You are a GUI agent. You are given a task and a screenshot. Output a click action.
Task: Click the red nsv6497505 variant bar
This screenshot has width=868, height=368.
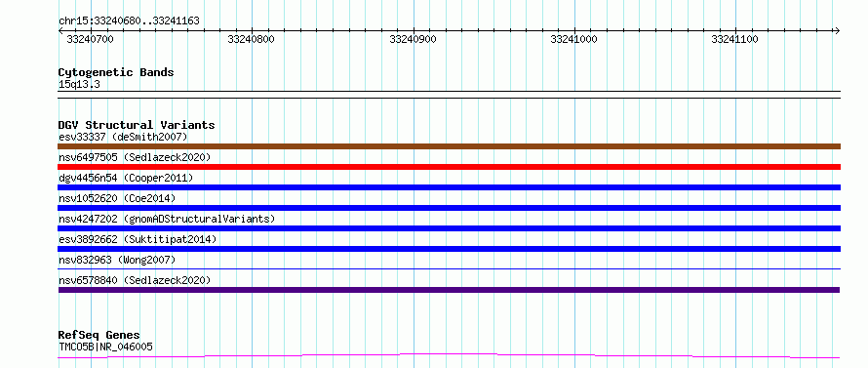pos(449,167)
